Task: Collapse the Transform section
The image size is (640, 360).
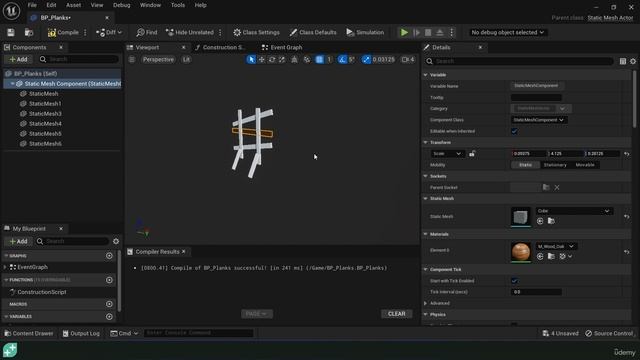Action: (x=425, y=142)
